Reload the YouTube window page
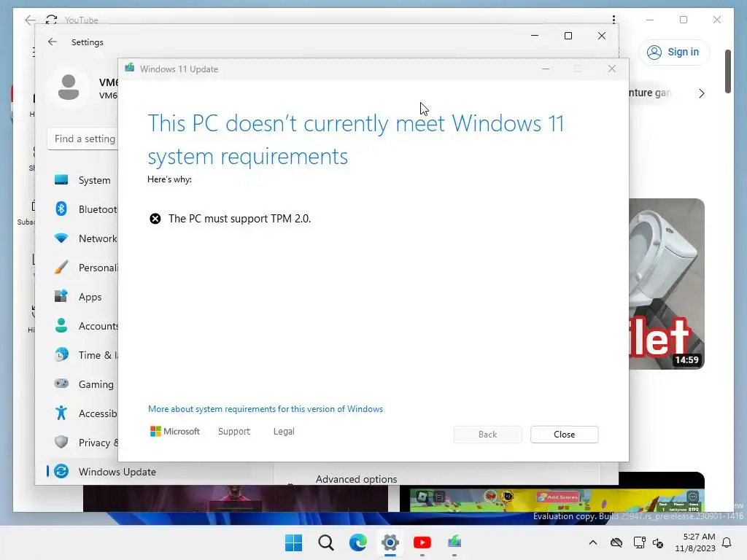The width and height of the screenshot is (747, 560). [52, 20]
